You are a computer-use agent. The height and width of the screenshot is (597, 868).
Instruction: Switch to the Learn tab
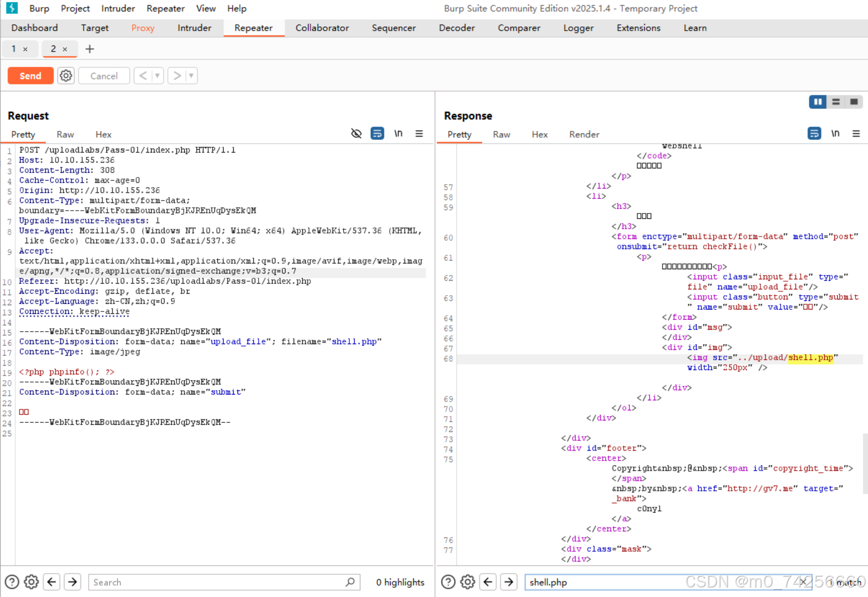(695, 28)
